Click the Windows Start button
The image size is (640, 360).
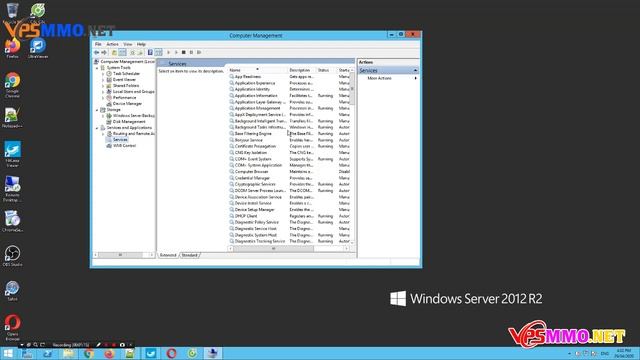pyautogui.click(x=8, y=353)
